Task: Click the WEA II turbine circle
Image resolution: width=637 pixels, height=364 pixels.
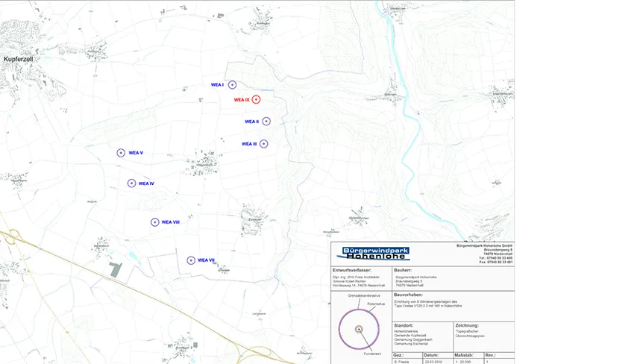Action: [x=266, y=122]
